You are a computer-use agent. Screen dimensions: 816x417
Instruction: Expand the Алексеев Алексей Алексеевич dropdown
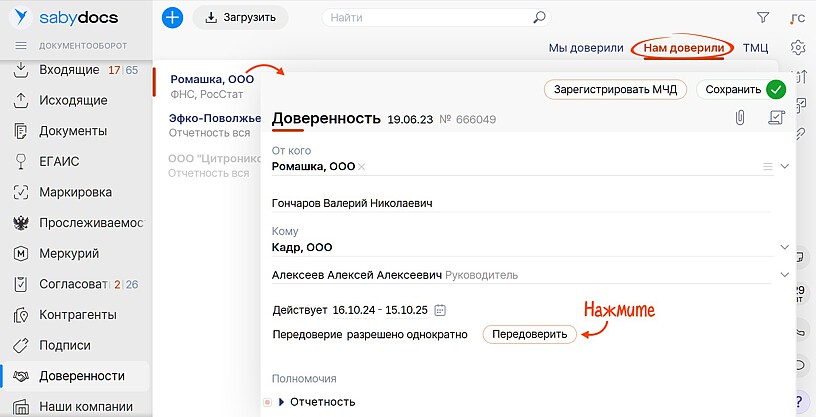785,275
